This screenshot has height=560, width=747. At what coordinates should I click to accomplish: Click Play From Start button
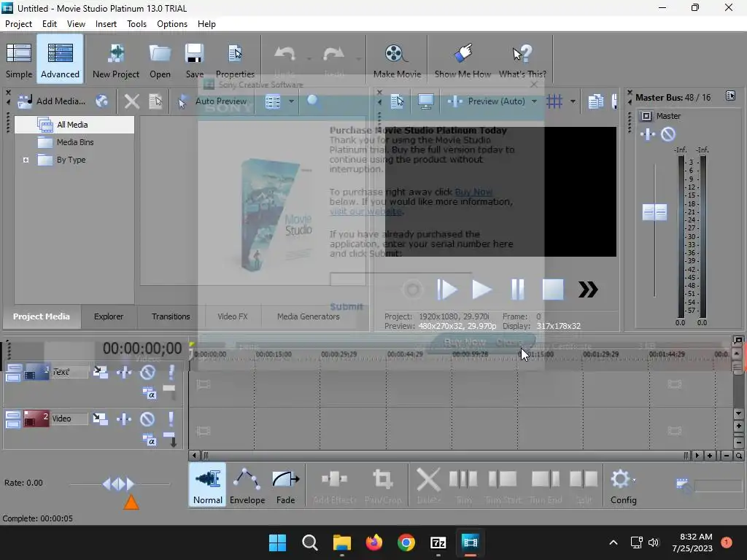tap(447, 289)
